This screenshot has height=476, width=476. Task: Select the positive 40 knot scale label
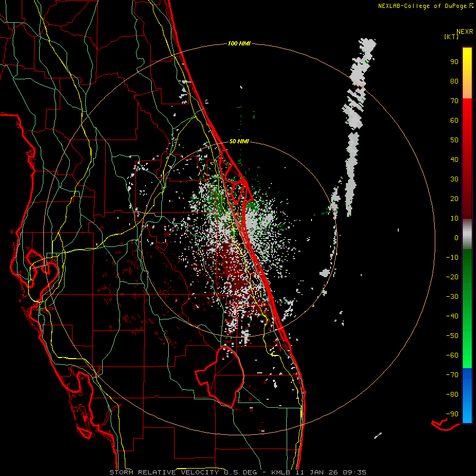click(x=454, y=160)
